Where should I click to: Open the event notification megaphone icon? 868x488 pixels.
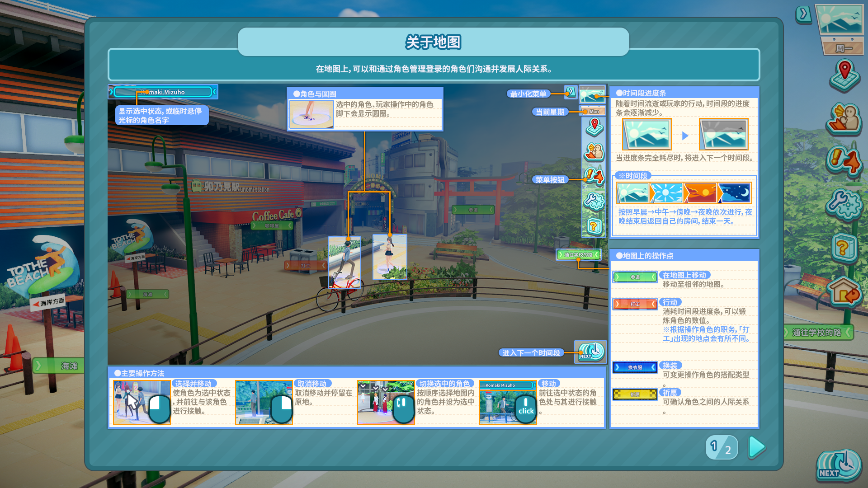click(x=844, y=160)
